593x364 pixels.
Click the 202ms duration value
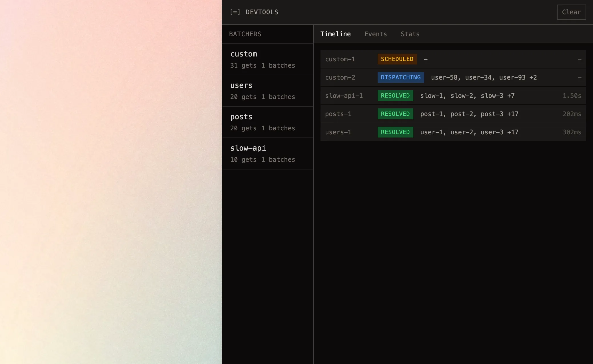572,114
